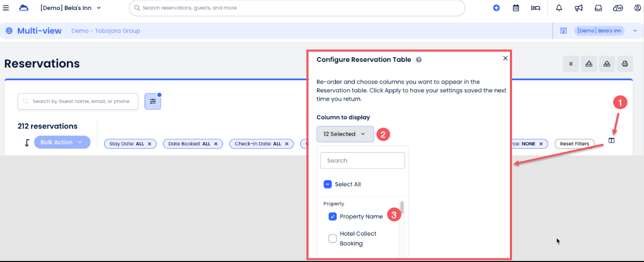Check the Hotel Collect Booking checkbox
Viewport: 644px width, 262px height.
[x=332, y=238]
